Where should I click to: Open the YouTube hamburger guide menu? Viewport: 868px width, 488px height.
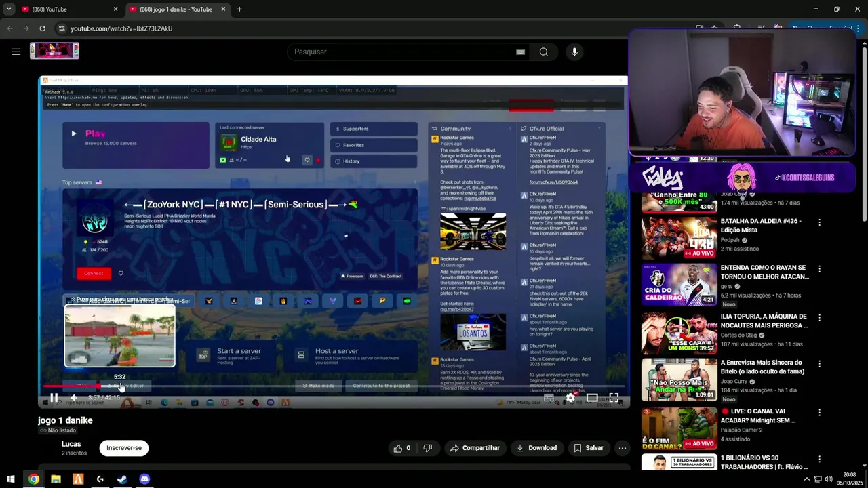pos(16,52)
